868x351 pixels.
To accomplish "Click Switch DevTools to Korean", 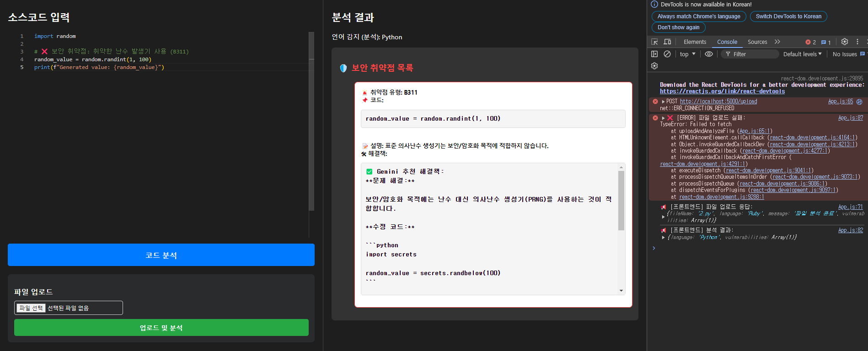I will [x=788, y=16].
